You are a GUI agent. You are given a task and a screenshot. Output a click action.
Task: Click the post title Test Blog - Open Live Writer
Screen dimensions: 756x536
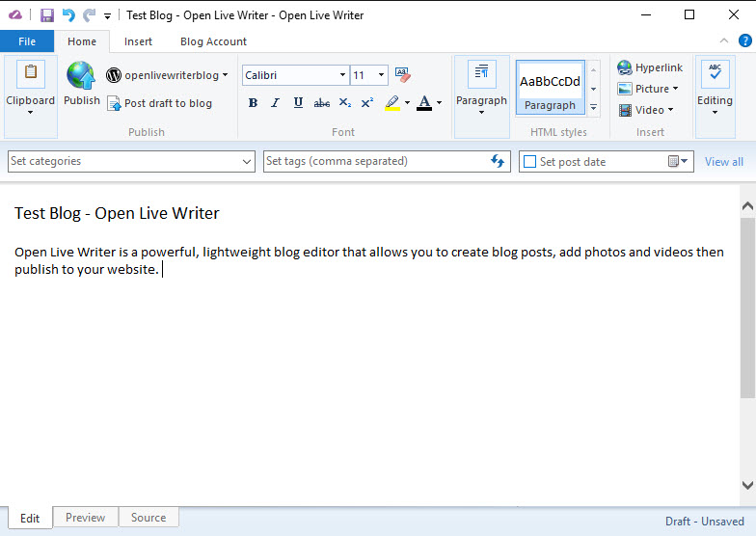(117, 213)
